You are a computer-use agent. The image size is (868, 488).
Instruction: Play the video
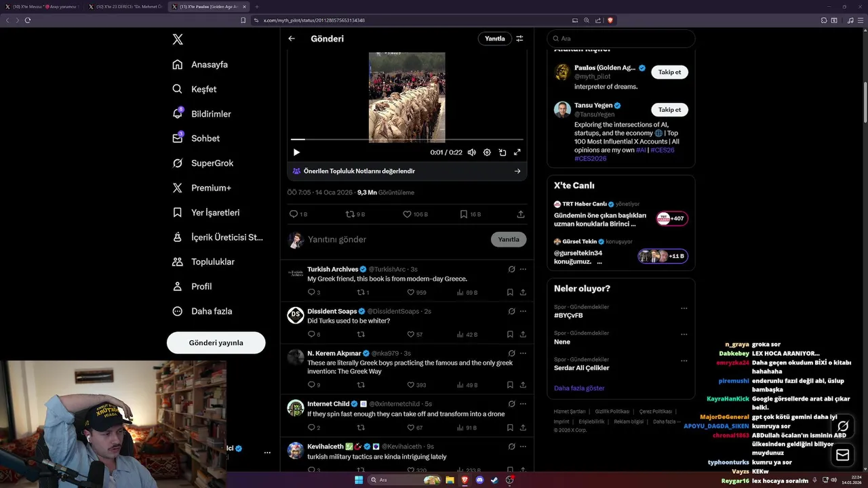tap(296, 152)
